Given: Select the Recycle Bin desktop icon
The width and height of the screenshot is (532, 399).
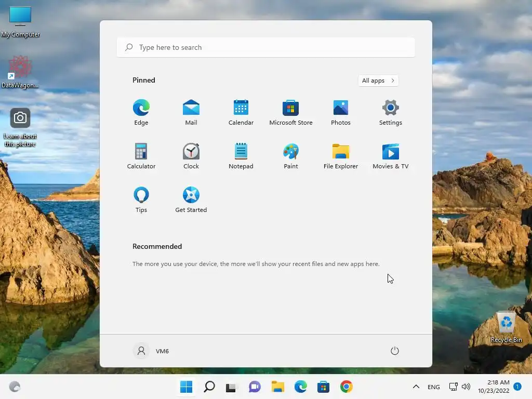Looking at the screenshot, I should (x=506, y=327).
